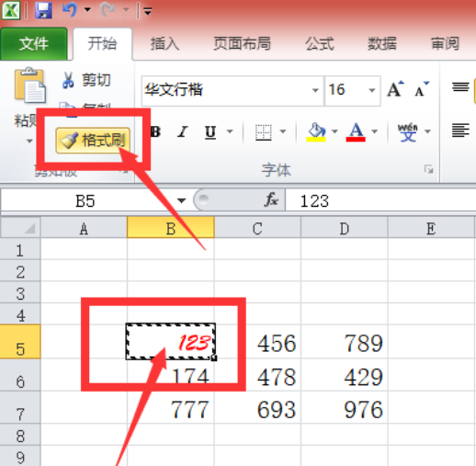The width and height of the screenshot is (476, 466).
Task: Click the wén phonetic guide icon
Action: pos(408,132)
